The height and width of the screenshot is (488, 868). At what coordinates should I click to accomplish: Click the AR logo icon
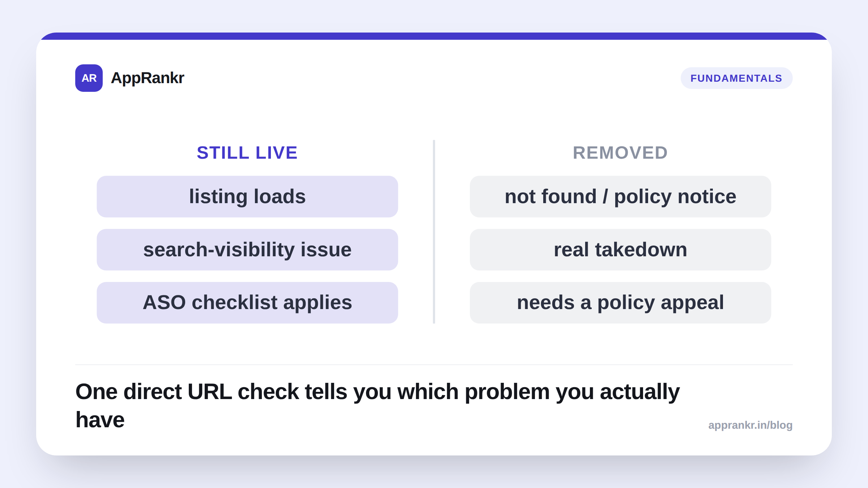click(x=89, y=78)
